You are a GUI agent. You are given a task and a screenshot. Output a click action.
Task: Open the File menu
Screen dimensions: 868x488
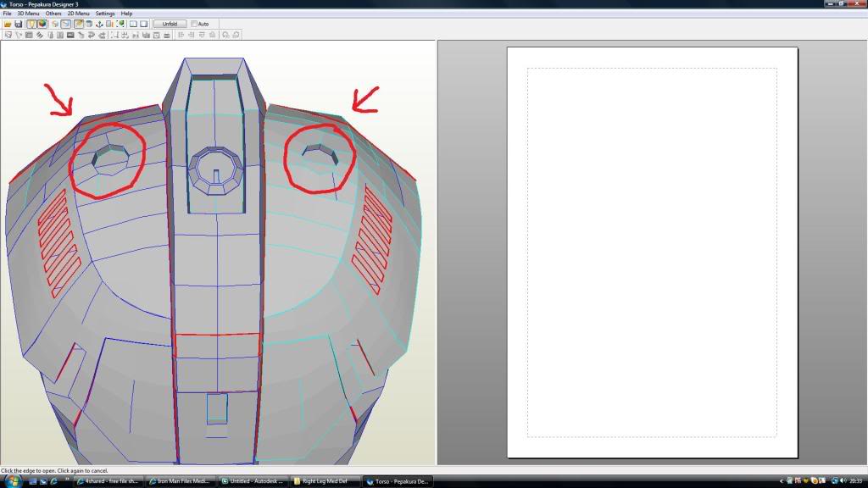tap(7, 14)
